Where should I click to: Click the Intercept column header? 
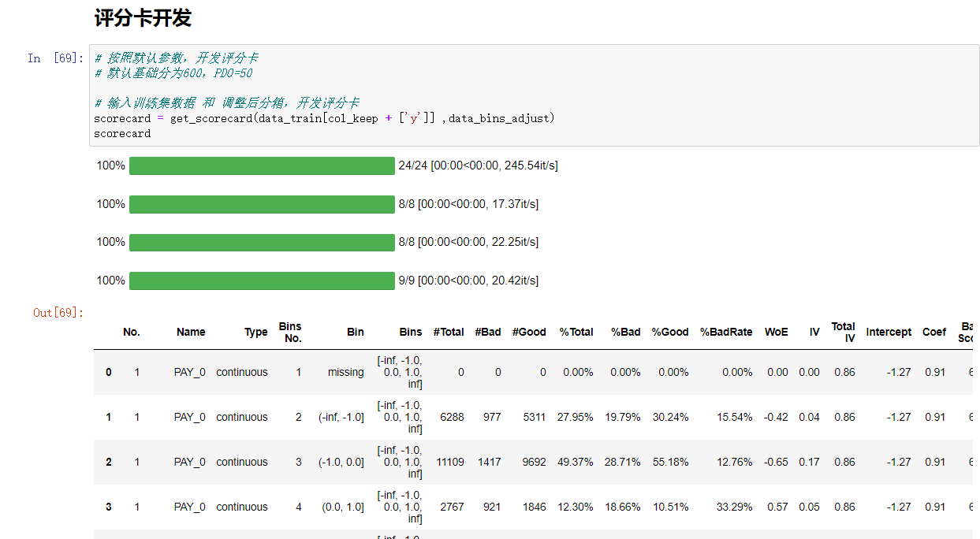tap(889, 332)
